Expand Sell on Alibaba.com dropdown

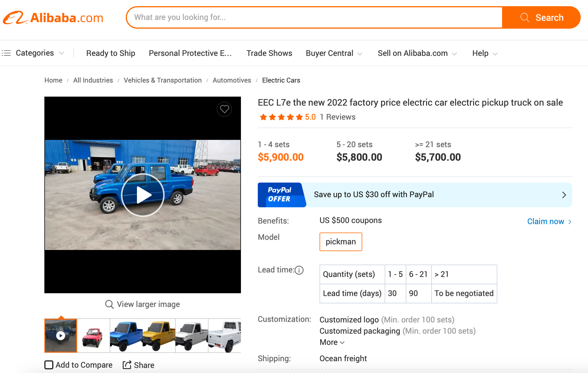(417, 53)
